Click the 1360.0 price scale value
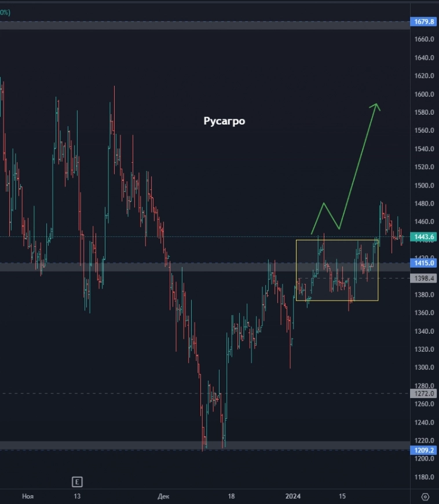 (424, 313)
